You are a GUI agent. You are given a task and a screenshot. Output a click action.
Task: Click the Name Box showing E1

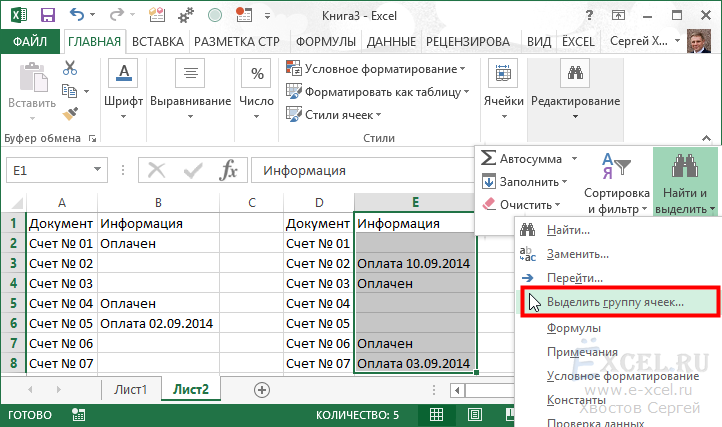click(49, 170)
